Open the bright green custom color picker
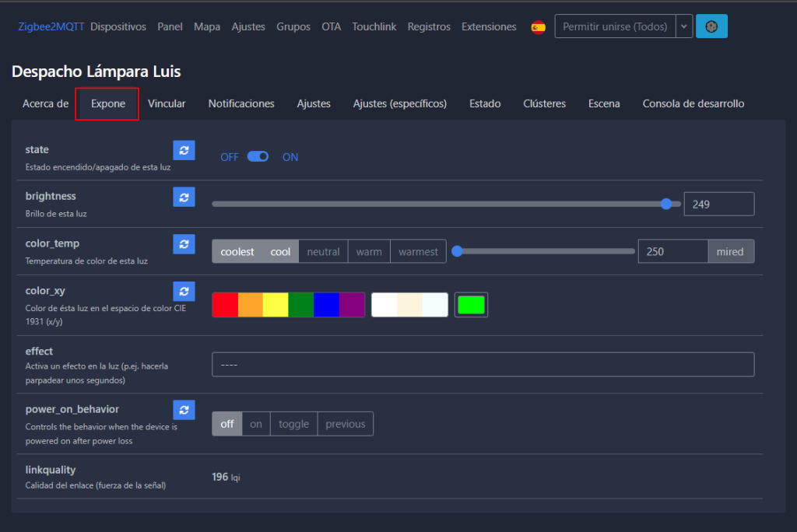Viewport: 797px width, 532px height. tap(471, 305)
